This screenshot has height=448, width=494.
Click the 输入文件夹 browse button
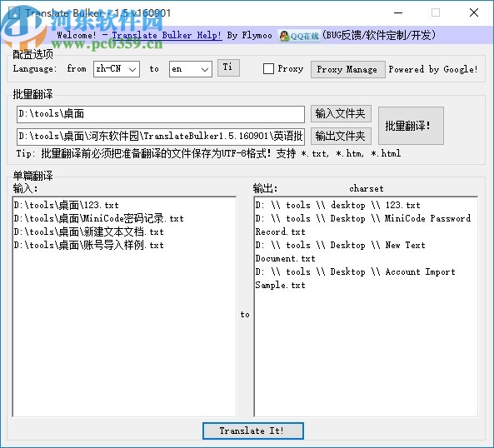tap(341, 113)
